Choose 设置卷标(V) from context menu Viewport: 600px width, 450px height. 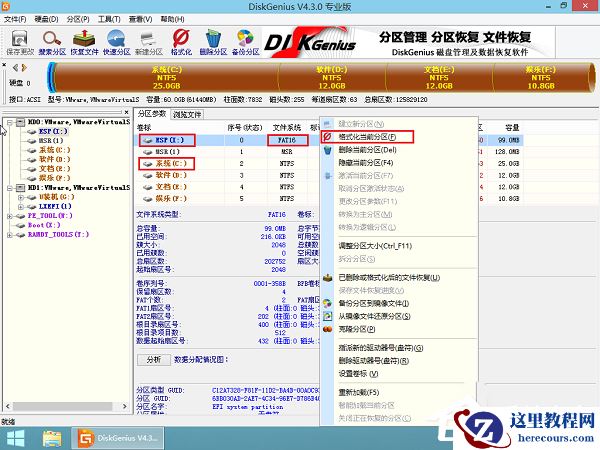[x=358, y=373]
